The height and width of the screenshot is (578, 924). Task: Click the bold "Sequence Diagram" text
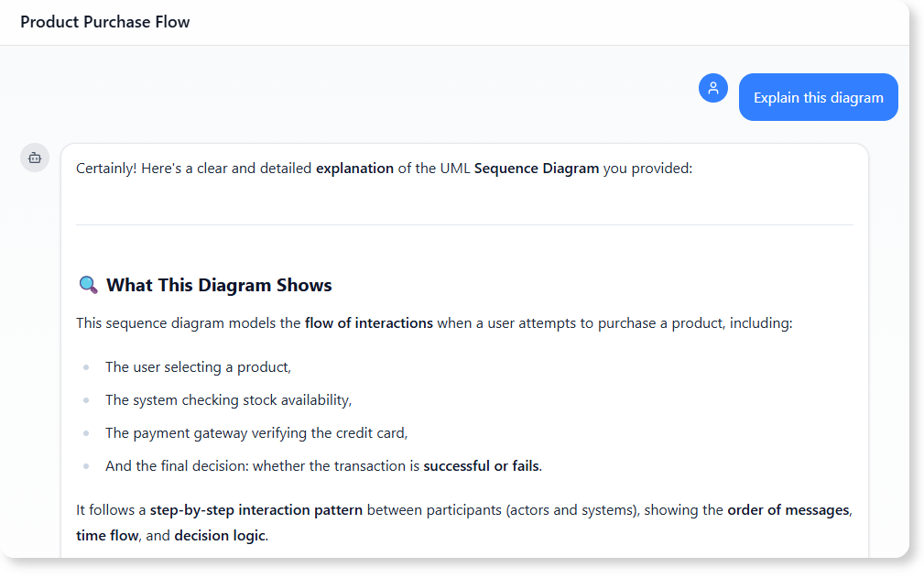[536, 168]
